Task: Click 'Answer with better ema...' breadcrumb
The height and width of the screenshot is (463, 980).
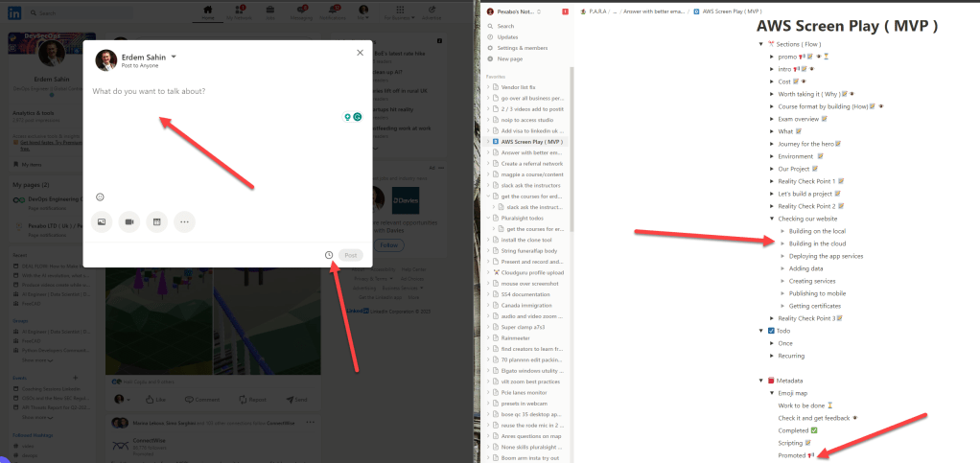Action: [652, 12]
